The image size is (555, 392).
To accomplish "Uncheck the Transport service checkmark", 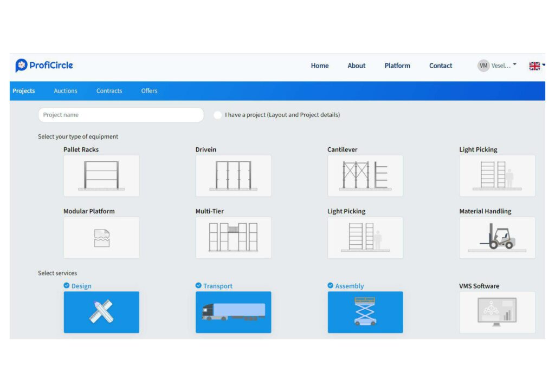I will (x=198, y=285).
